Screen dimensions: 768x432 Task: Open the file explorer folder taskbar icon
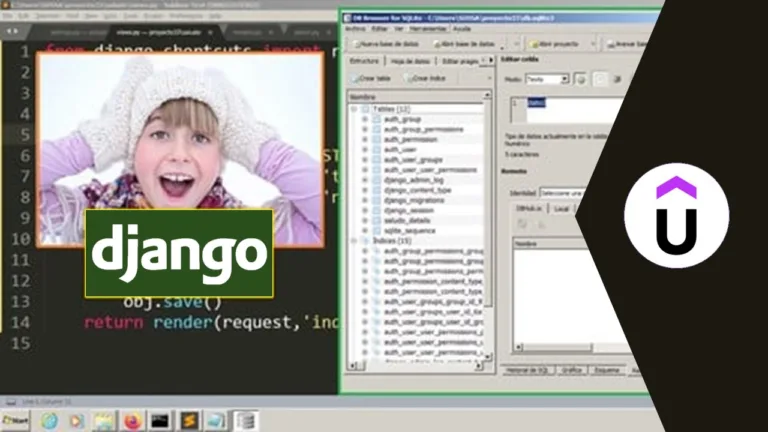(103, 421)
